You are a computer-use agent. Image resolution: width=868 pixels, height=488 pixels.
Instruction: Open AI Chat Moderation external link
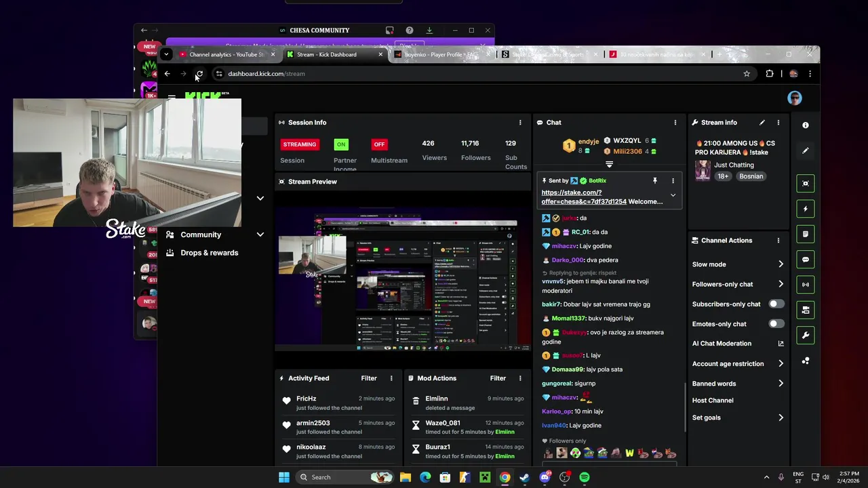point(781,344)
